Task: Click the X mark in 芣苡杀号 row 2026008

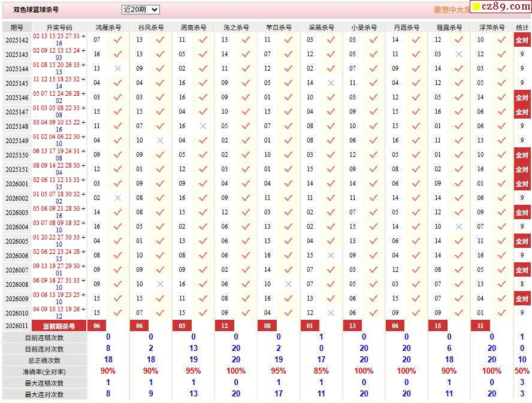Action: 288,284
